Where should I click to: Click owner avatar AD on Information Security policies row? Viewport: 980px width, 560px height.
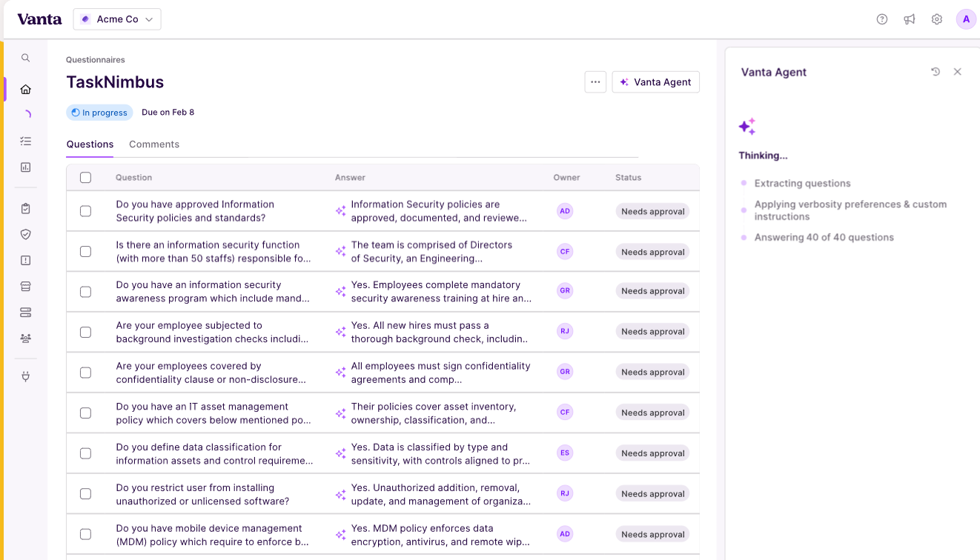[x=565, y=211]
